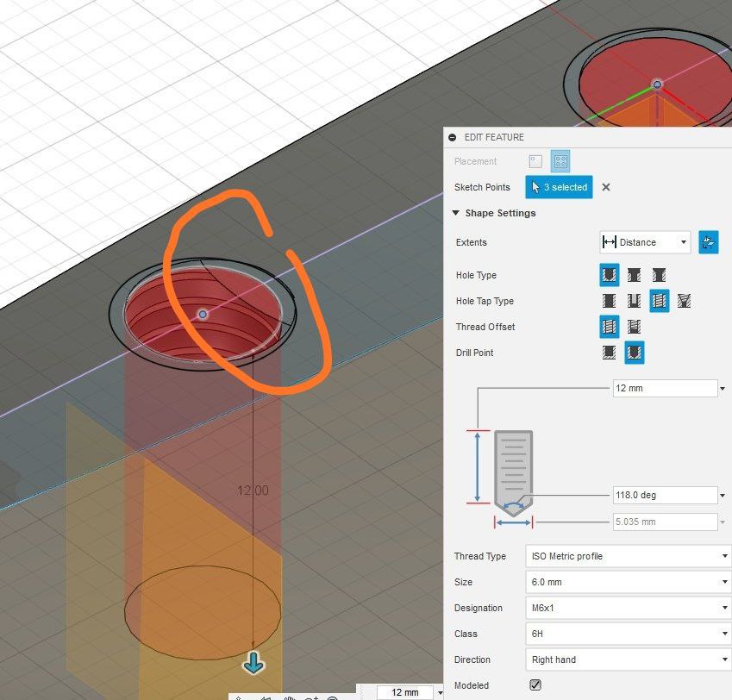Open the Size 6.0 mm dropdown
This screenshot has width=732, height=700.
tap(629, 582)
